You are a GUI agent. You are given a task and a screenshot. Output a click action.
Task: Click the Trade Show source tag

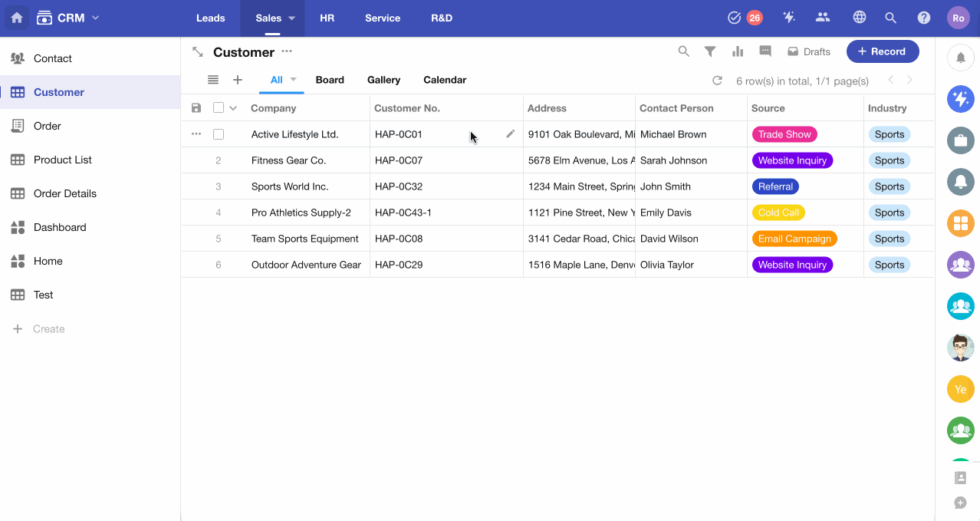[784, 134]
